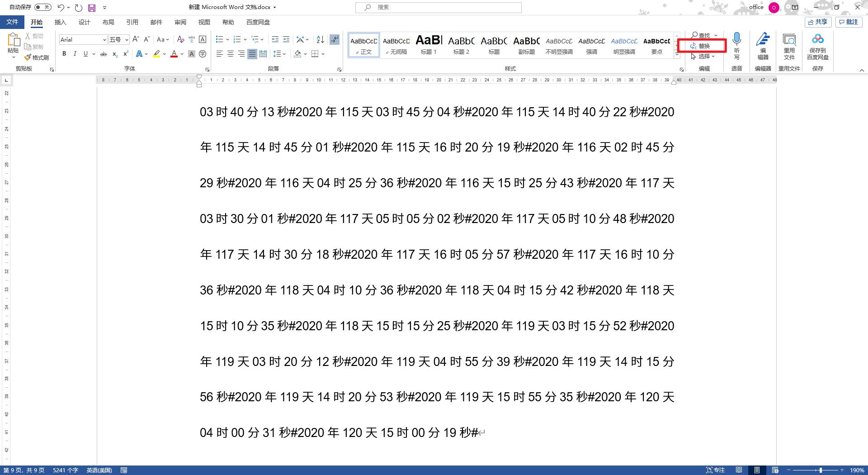868x475 pixels.
Task: Expand the bullet list dropdown arrow
Action: tap(227, 40)
